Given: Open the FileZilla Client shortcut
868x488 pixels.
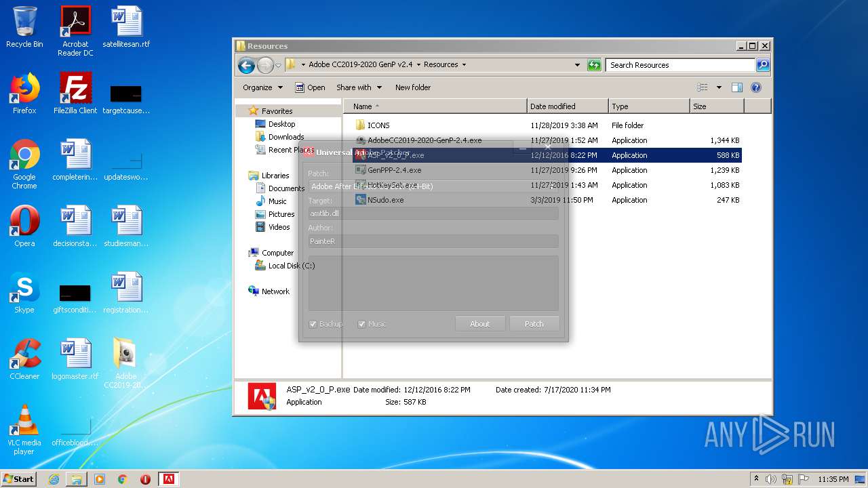Looking at the screenshot, I should click(x=75, y=94).
